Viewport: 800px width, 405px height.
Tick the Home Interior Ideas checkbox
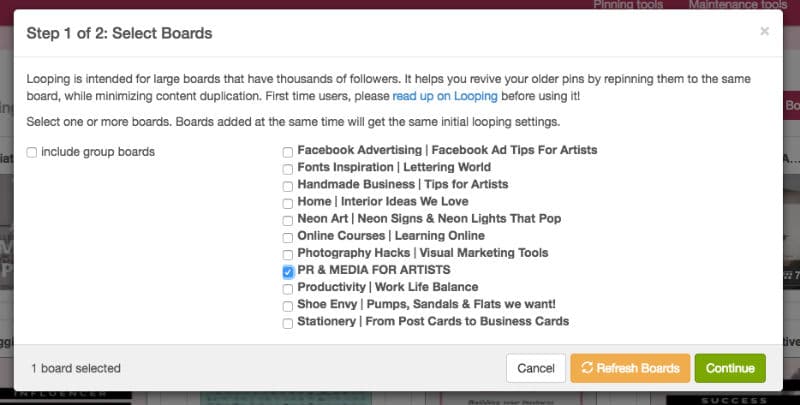click(x=288, y=203)
